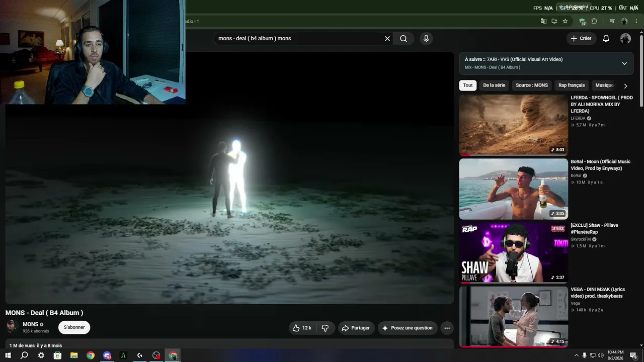The width and height of the screenshot is (644, 362).
Task: Clear the YouTube search box text
Action: 387,39
